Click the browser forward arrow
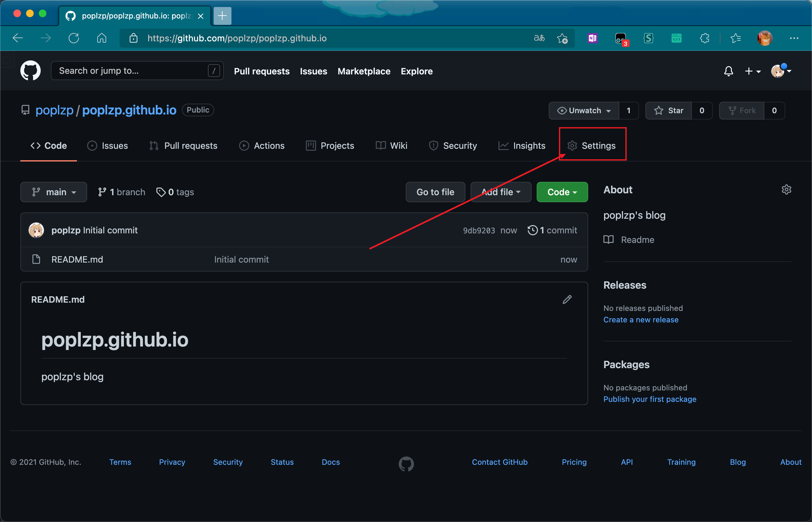This screenshot has width=812, height=522. (x=46, y=38)
